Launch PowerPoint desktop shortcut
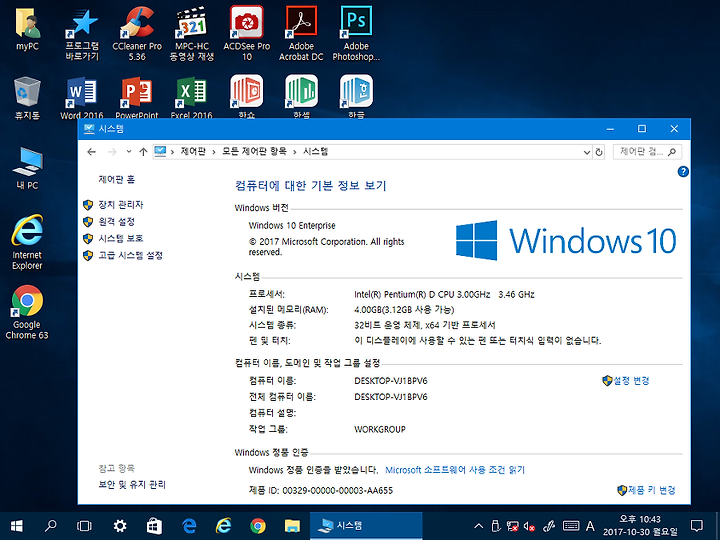The height and width of the screenshot is (540, 720). click(137, 98)
